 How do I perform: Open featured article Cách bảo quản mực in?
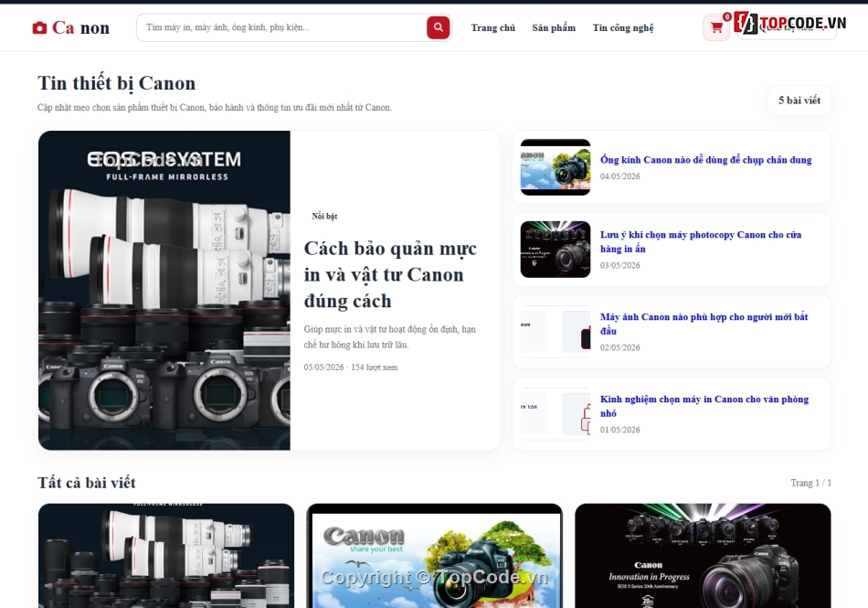[x=390, y=274]
